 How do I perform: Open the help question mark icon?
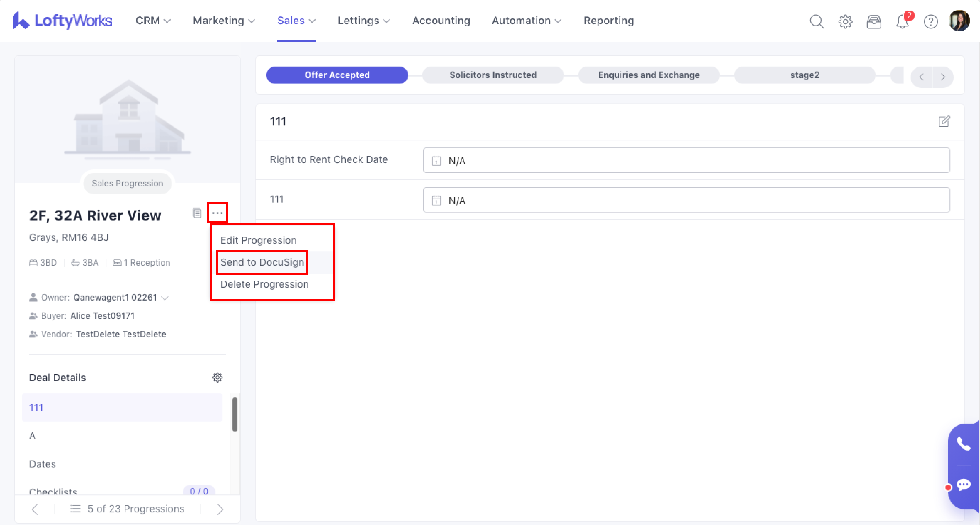(x=931, y=21)
